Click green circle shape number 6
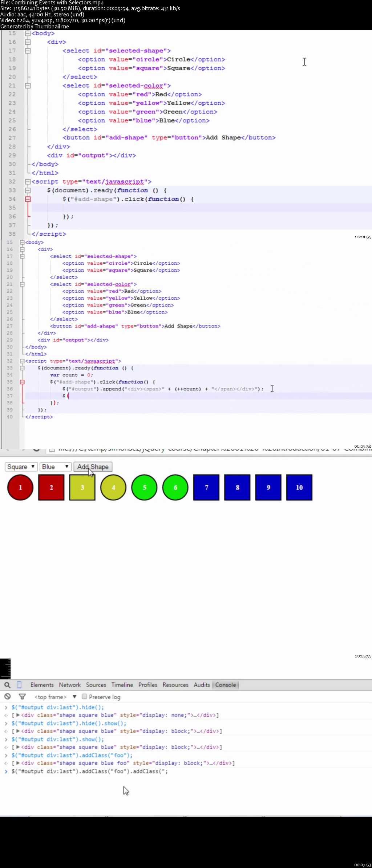 (x=175, y=487)
